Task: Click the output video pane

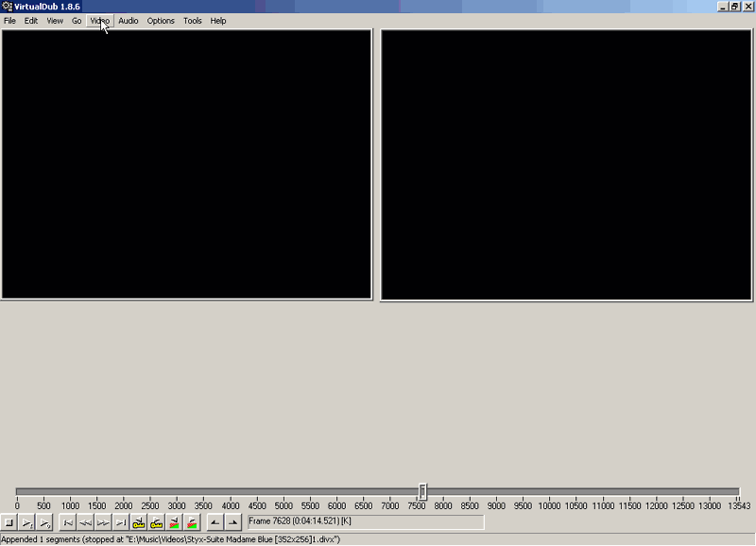Action: pyautogui.click(x=566, y=164)
